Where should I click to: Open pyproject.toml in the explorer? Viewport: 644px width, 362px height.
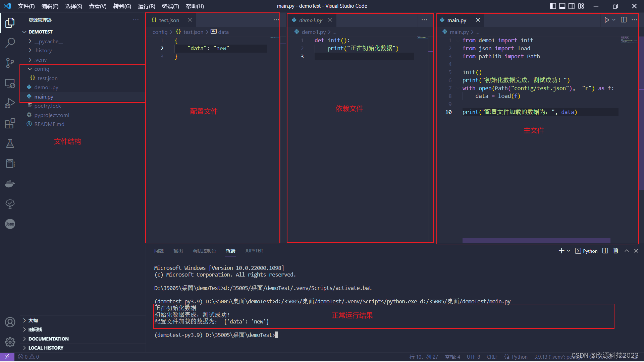(x=52, y=115)
